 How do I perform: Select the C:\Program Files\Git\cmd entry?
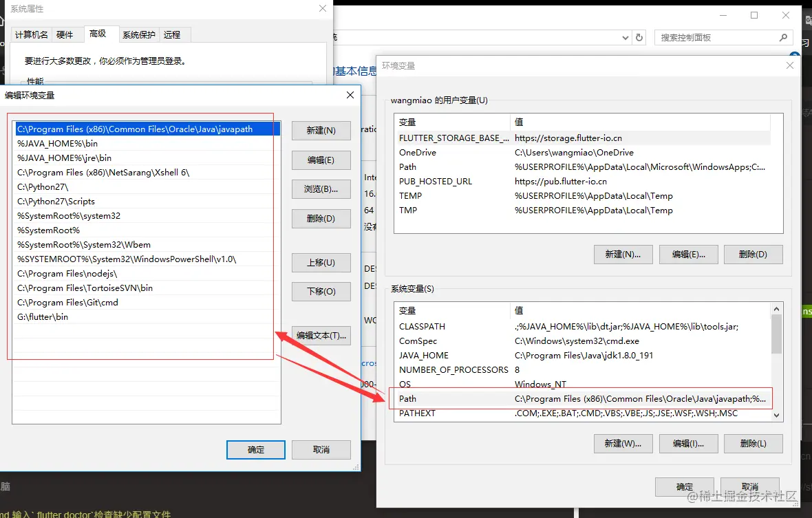click(147, 302)
